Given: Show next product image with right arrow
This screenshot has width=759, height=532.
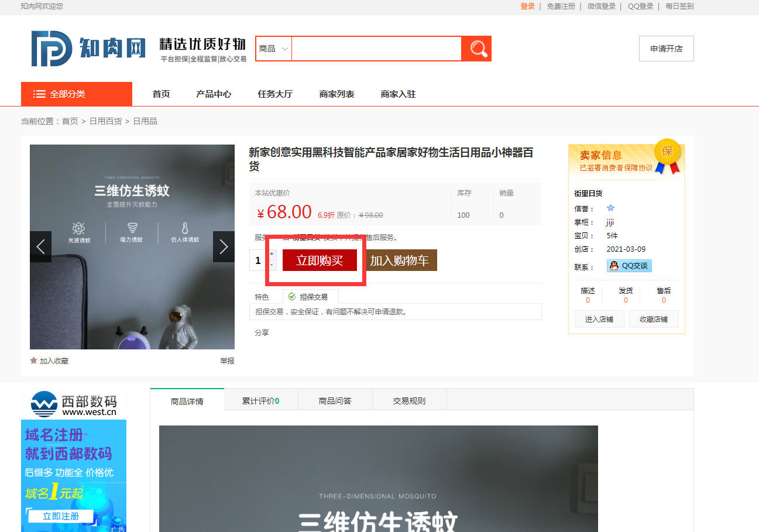Looking at the screenshot, I should coord(224,246).
